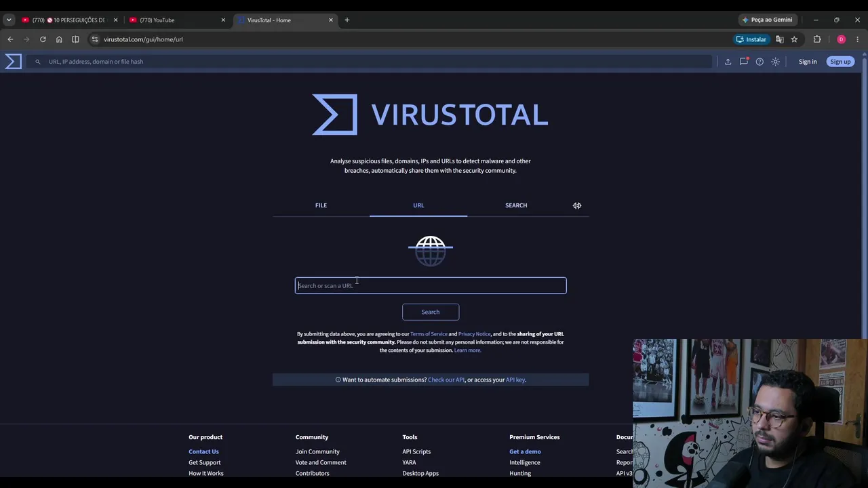
Task: Open the Contributors footer link
Action: (313, 473)
